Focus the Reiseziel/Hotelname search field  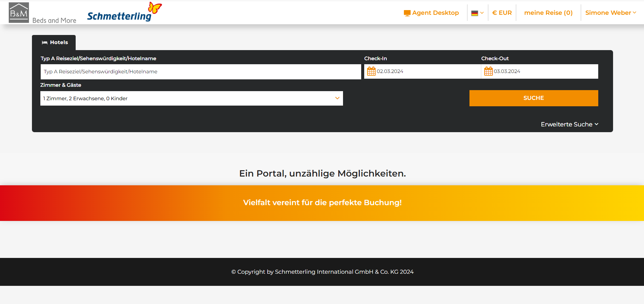[x=200, y=72]
